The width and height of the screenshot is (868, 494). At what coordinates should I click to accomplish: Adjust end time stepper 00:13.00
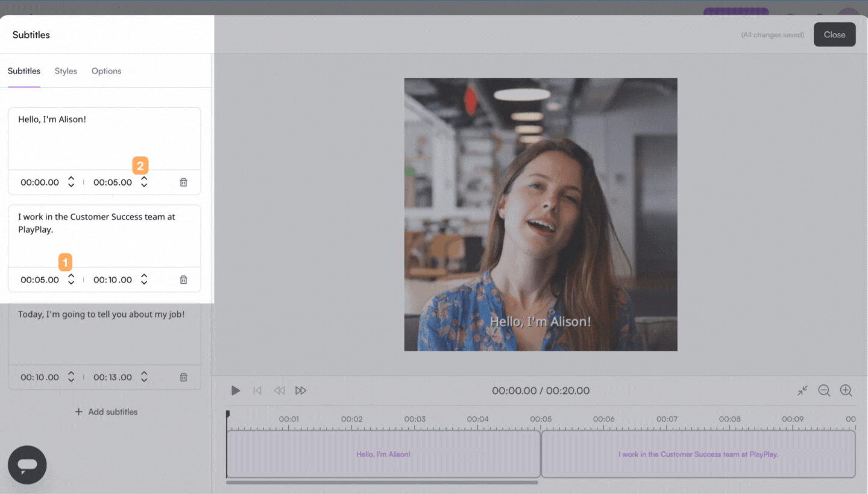click(x=144, y=377)
